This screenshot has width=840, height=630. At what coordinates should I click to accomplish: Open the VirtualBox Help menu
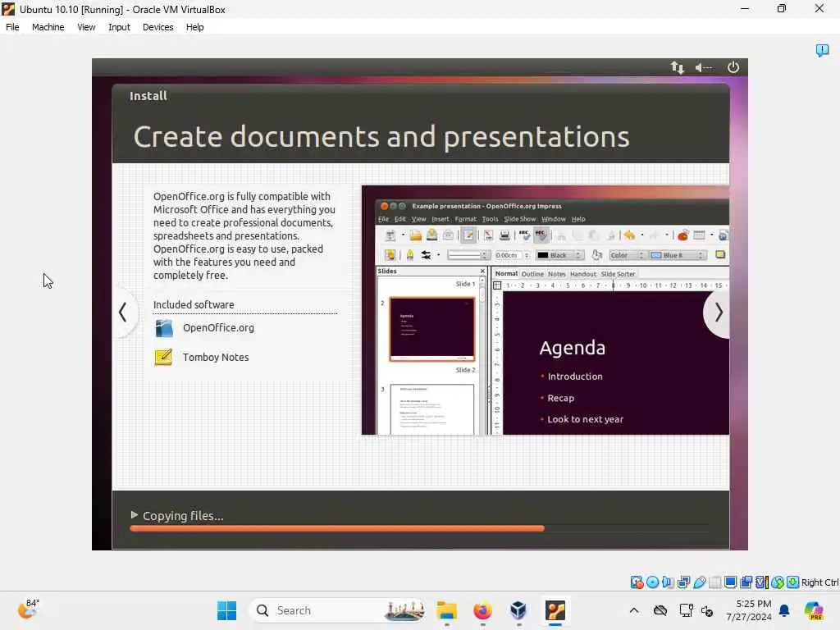(195, 27)
